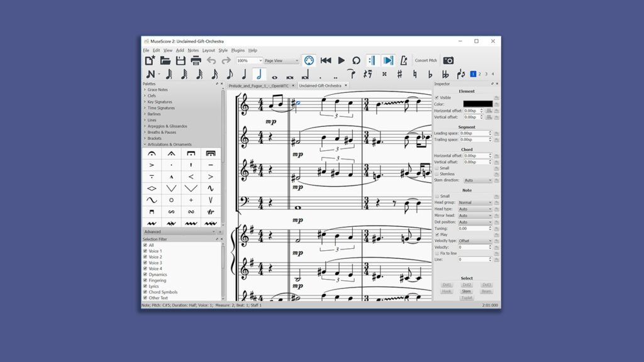This screenshot has height=362, width=644.
Task: Open the Advanced workspace dropdown
Action: pyautogui.click(x=179, y=232)
